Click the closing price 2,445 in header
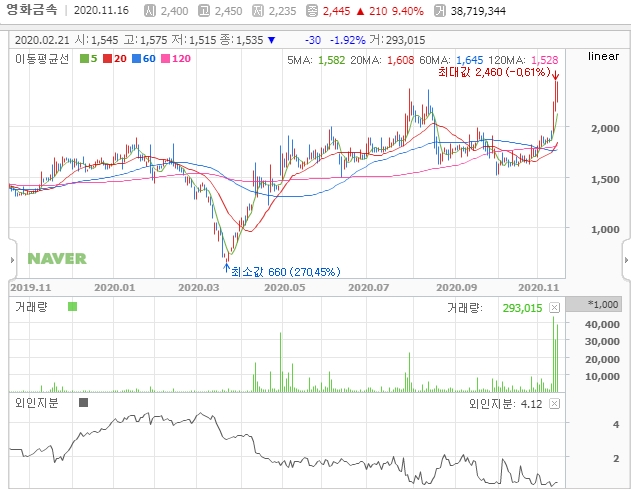Screen dimensions: 631x490 coord(336,11)
